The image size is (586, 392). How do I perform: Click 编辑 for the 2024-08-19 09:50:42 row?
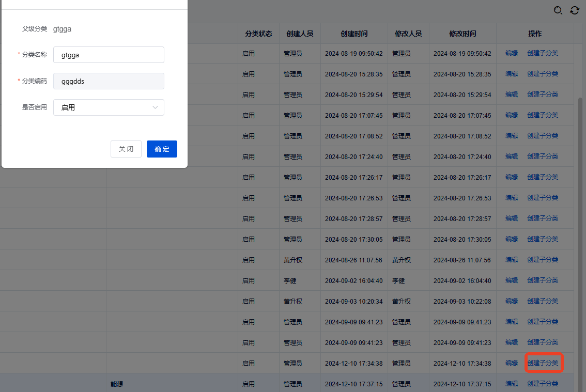pyautogui.click(x=512, y=53)
